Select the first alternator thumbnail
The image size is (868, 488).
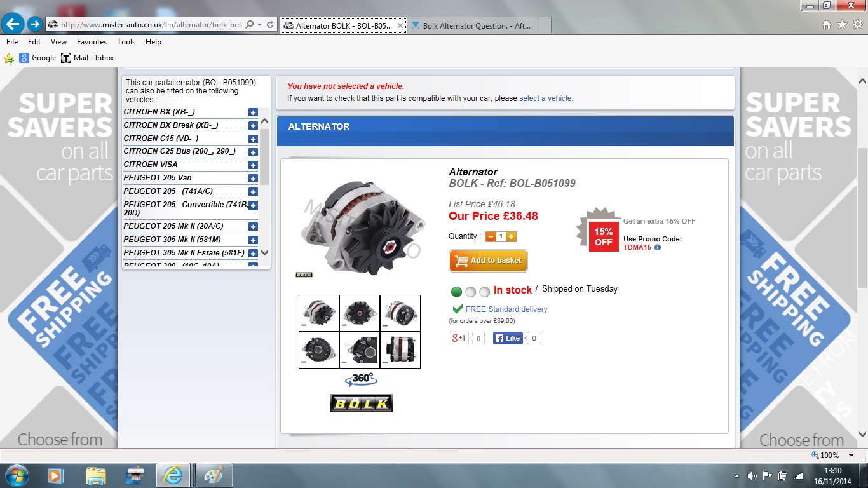[x=319, y=313]
